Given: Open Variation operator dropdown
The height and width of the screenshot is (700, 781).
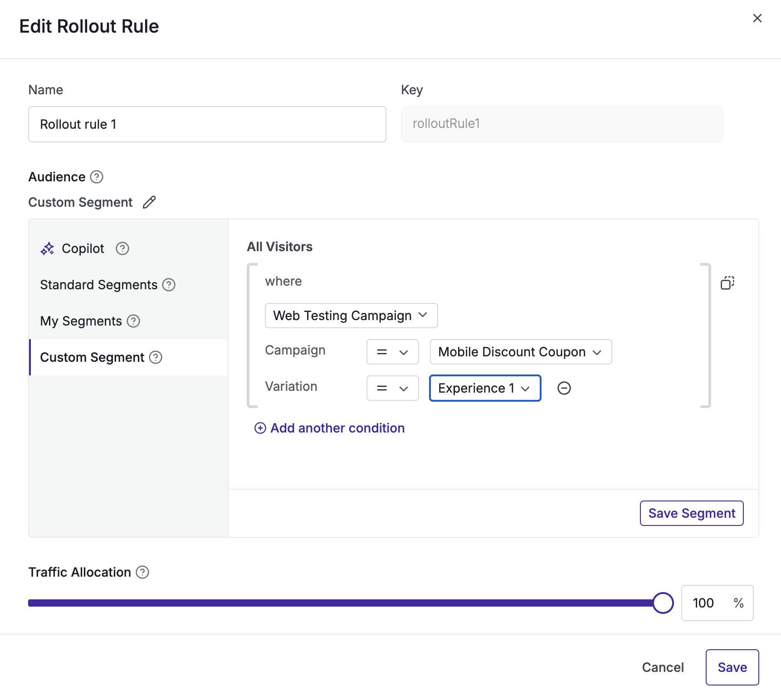Looking at the screenshot, I should [393, 388].
